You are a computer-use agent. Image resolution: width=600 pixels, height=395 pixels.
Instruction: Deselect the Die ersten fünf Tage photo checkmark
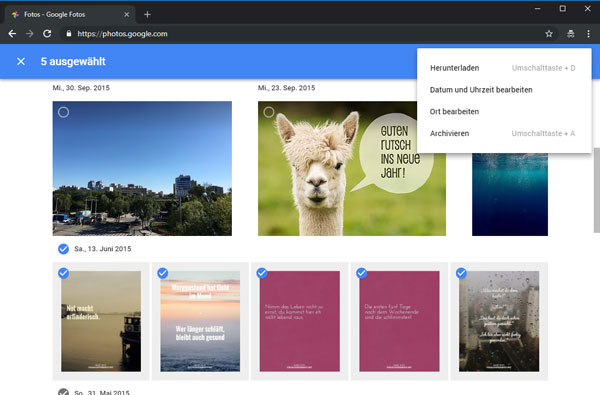[x=362, y=273]
